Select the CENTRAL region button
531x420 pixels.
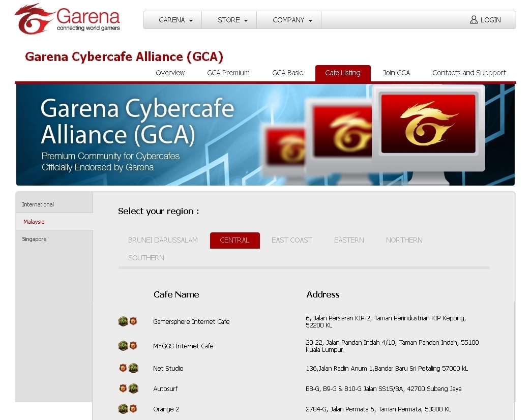(234, 241)
